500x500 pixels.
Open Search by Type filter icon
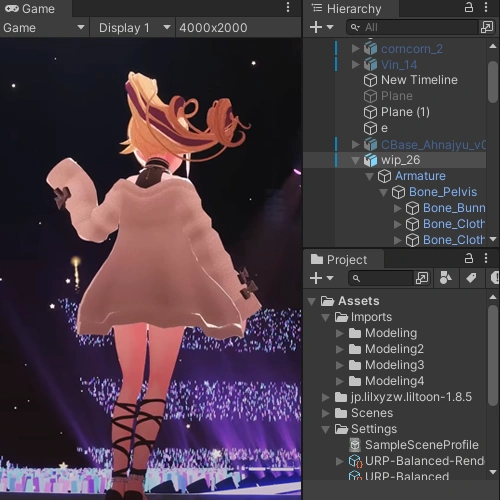[446, 278]
